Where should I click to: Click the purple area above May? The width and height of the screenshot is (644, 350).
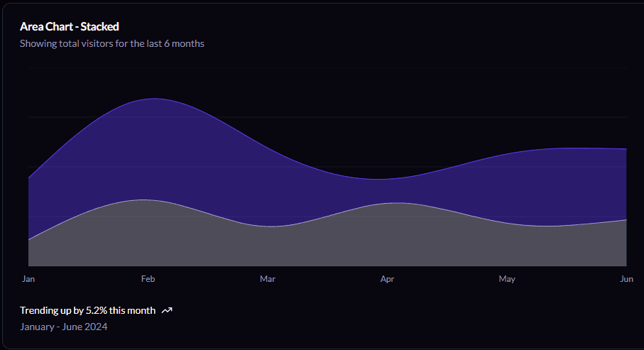[507, 186]
